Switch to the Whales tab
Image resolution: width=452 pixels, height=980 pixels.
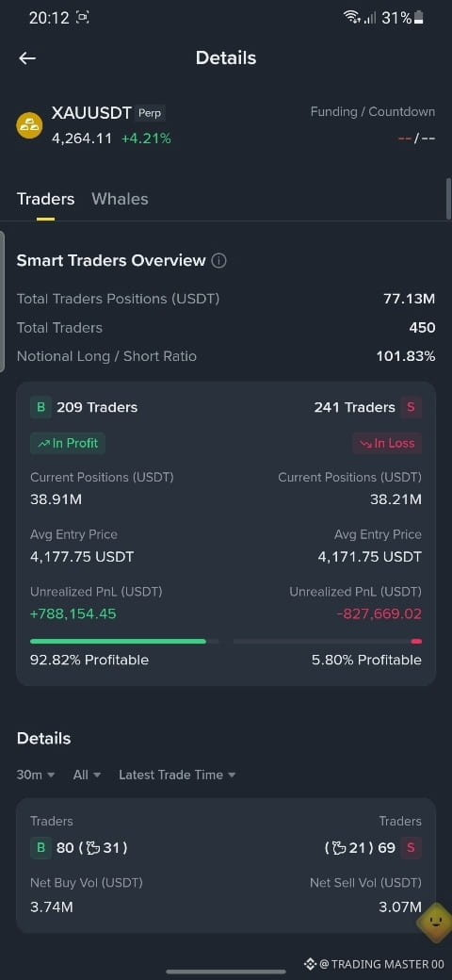point(120,199)
